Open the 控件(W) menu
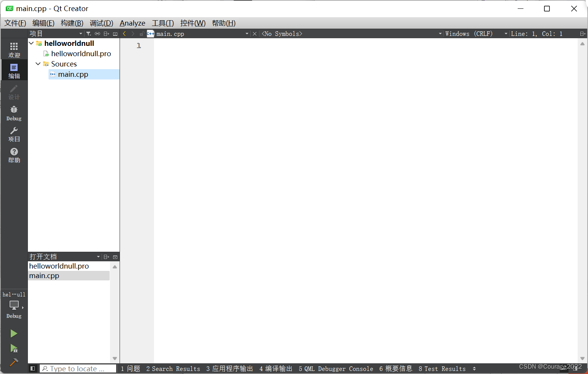The width and height of the screenshot is (588, 374). pos(193,23)
